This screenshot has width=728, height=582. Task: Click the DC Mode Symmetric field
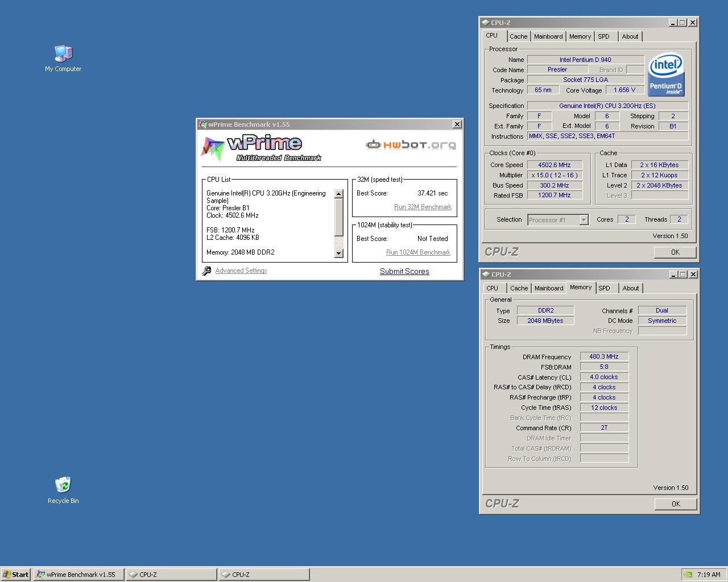662,321
